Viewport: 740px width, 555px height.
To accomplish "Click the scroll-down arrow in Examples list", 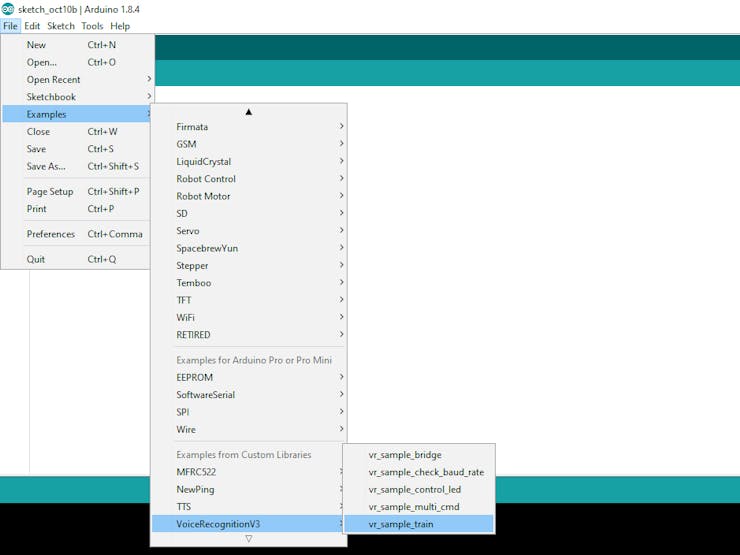I will (249, 538).
